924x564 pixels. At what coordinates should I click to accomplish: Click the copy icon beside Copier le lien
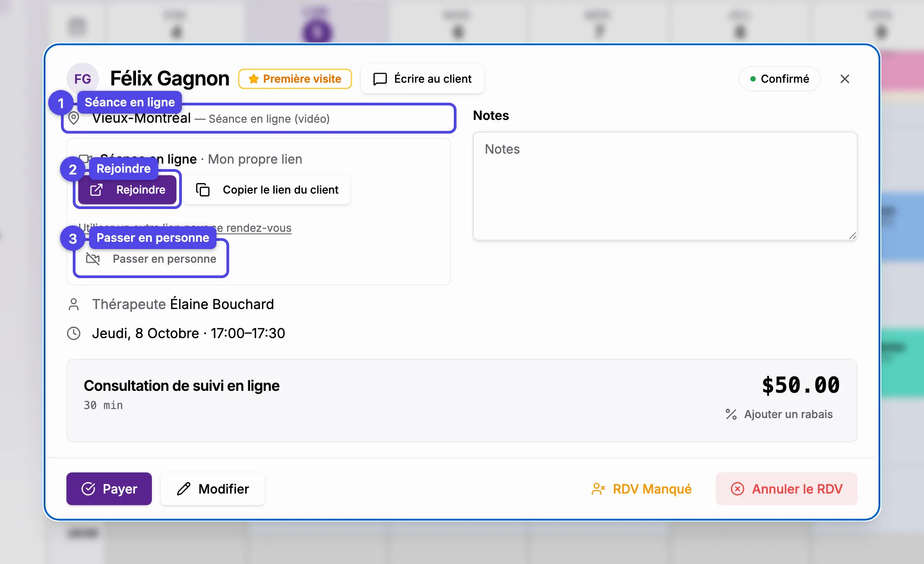[203, 190]
